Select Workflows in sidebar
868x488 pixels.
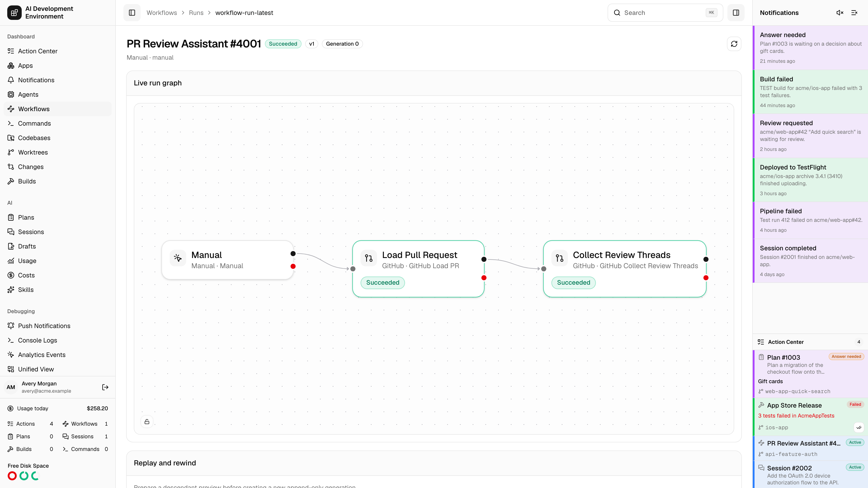click(x=58, y=109)
